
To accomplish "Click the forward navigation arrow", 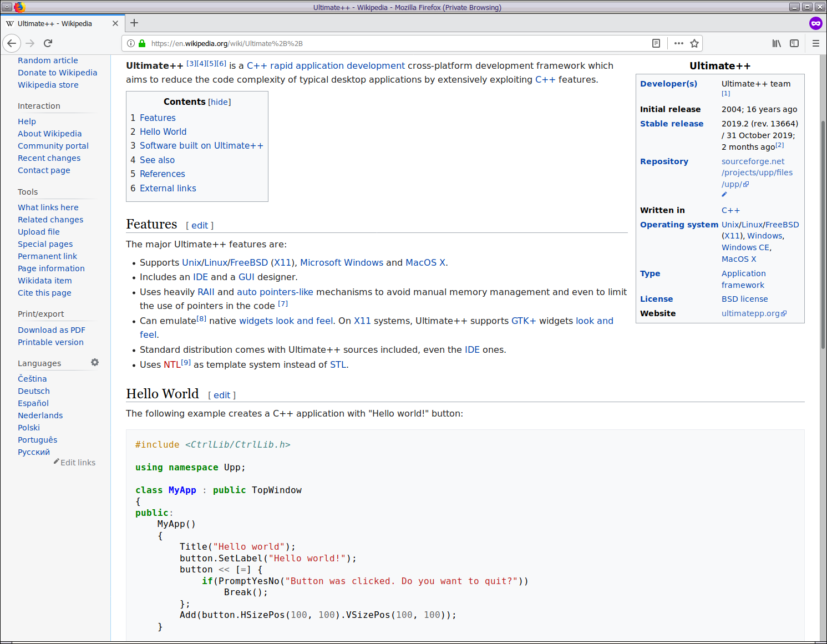I will point(30,43).
